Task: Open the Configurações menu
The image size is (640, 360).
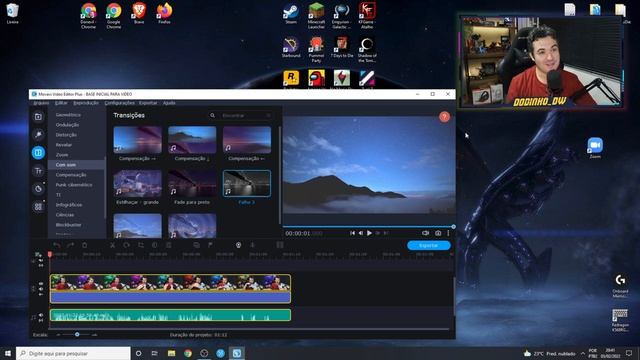Action: click(119, 103)
